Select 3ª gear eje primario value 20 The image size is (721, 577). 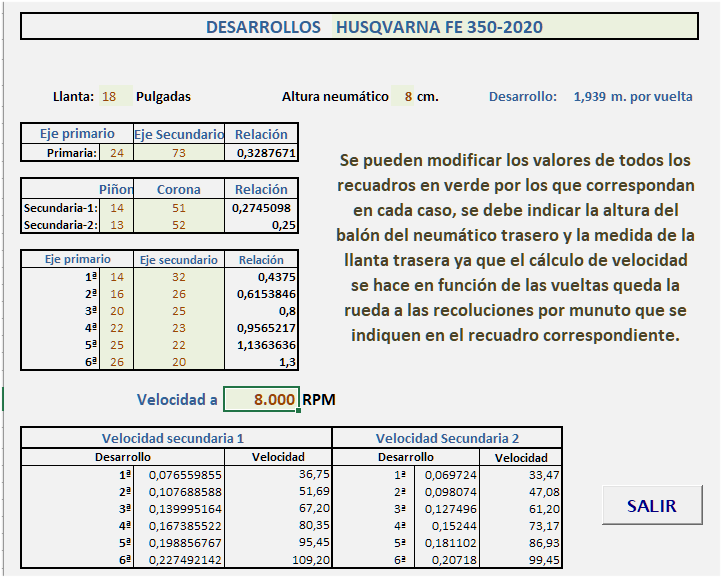click(116, 311)
